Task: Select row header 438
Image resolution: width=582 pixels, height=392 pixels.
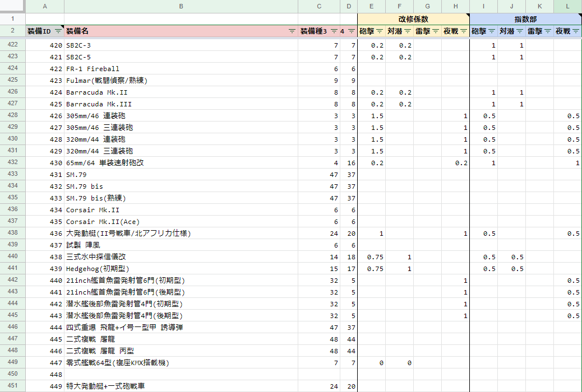Action: coord(13,232)
